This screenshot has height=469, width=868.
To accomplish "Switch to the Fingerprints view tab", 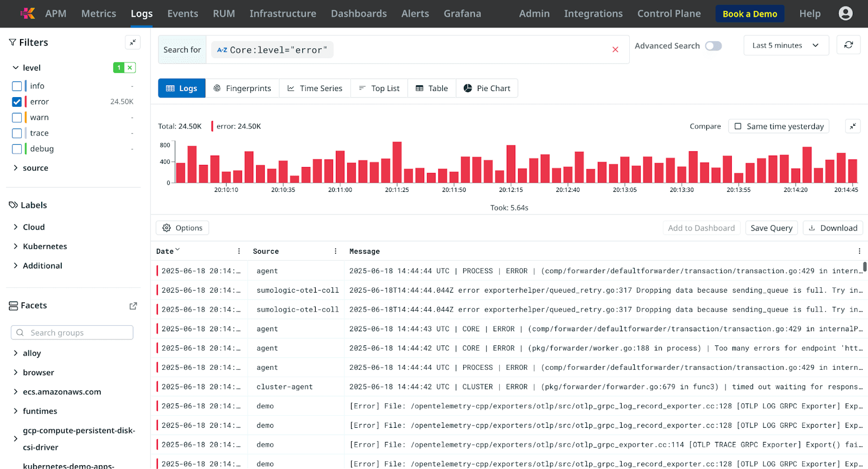I will [x=242, y=88].
